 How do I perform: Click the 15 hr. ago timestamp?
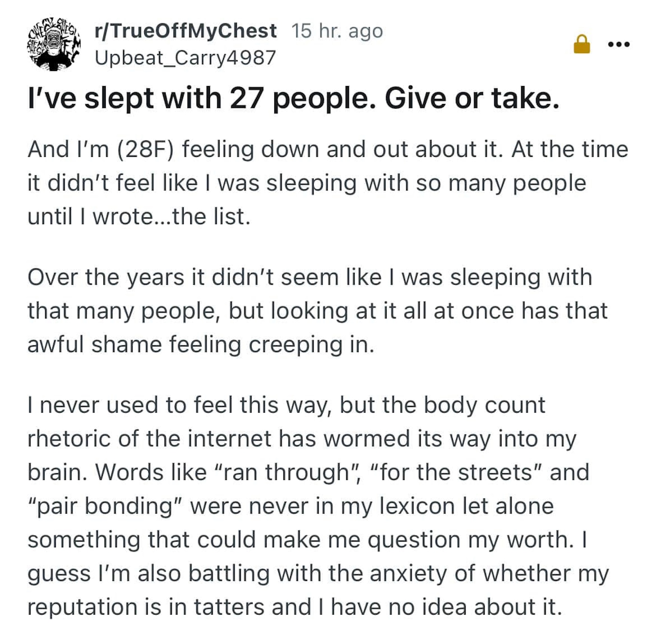tap(337, 30)
